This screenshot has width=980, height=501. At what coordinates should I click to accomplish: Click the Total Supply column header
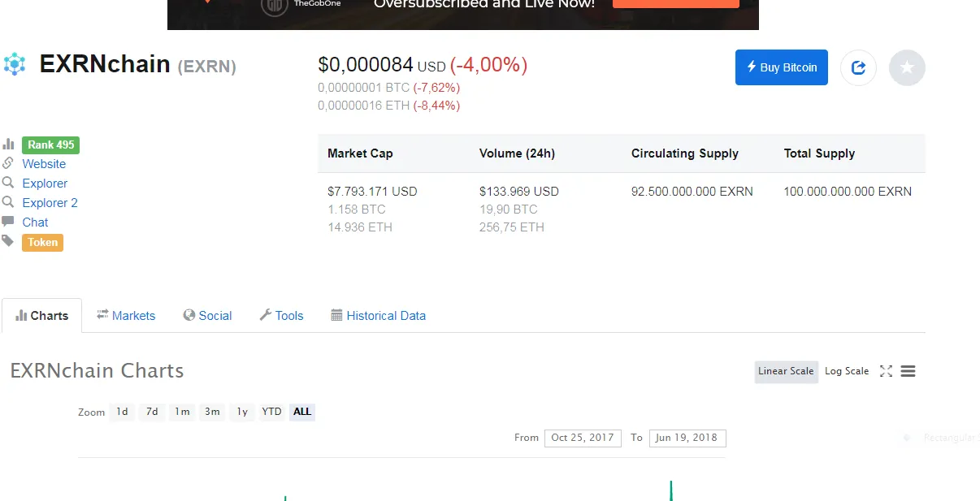click(819, 153)
